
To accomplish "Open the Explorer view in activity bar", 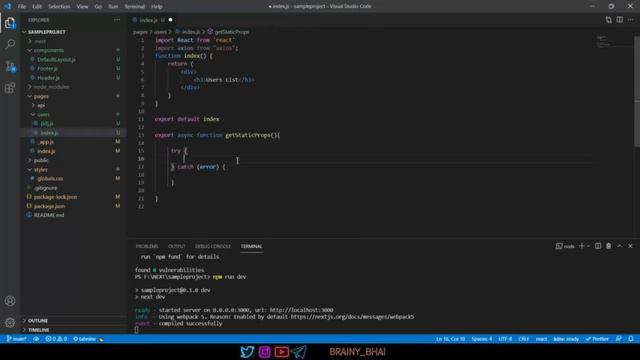I will point(10,23).
